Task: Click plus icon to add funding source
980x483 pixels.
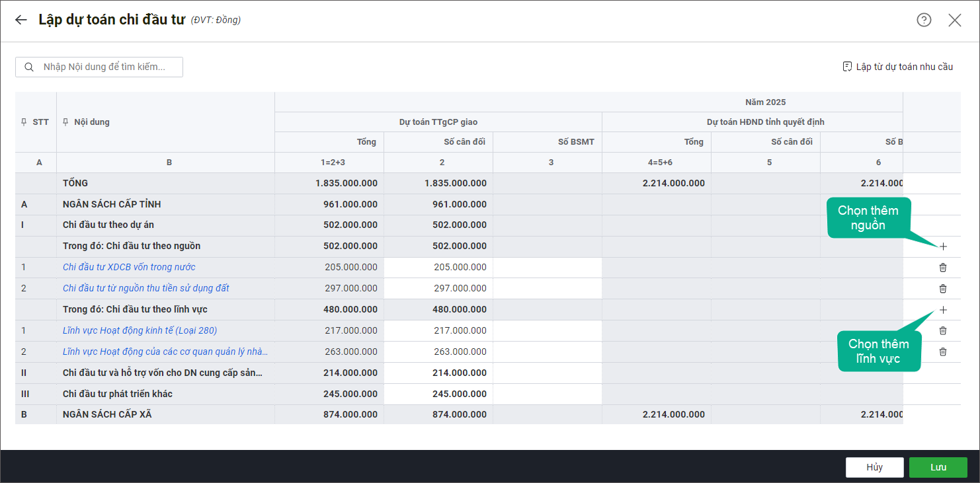Action: point(943,246)
